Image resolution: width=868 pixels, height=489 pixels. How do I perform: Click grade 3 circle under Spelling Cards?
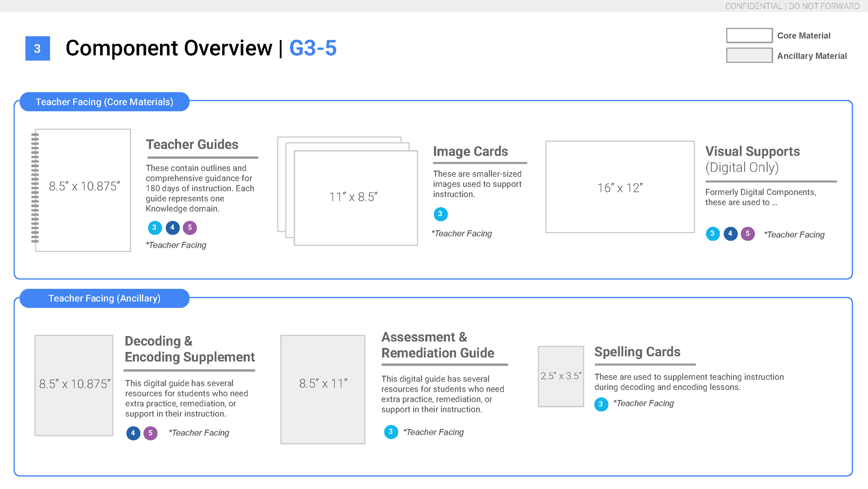coord(601,405)
